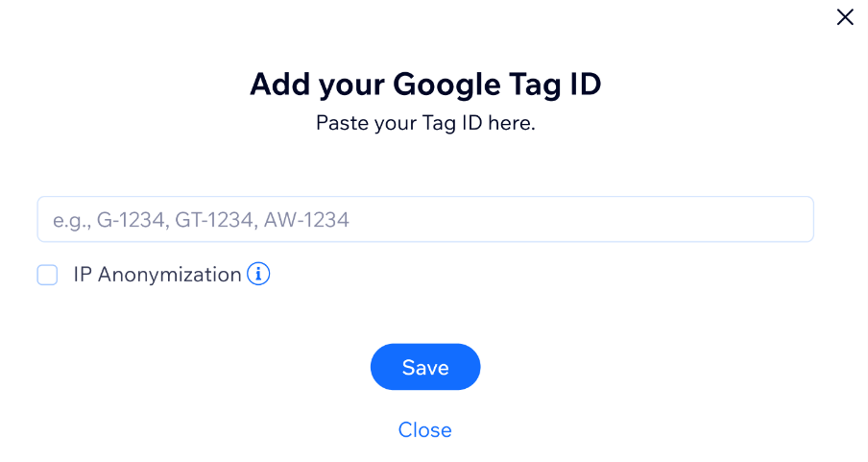Enable the IP Anonymization checkbox
Viewport: 868px width, 462px height.
tap(48, 275)
